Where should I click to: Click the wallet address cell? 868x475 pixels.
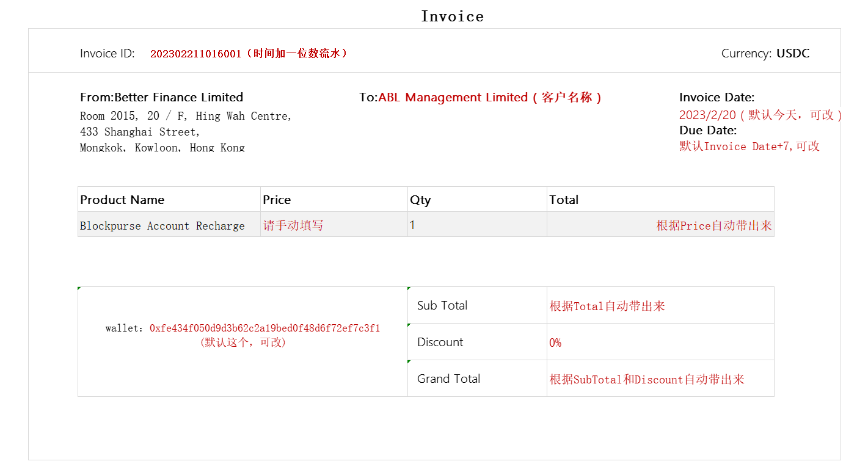243,341
